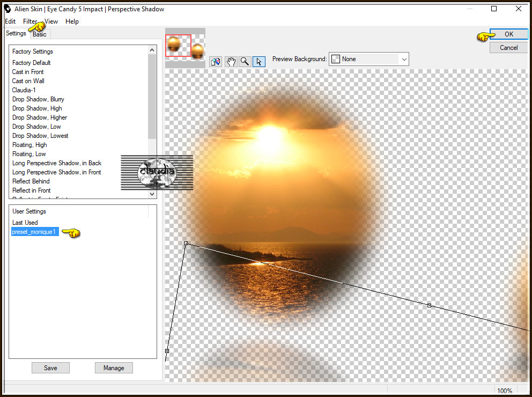Select the Claudia-1 preset
Viewport: 532px width, 397px height.
[24, 90]
